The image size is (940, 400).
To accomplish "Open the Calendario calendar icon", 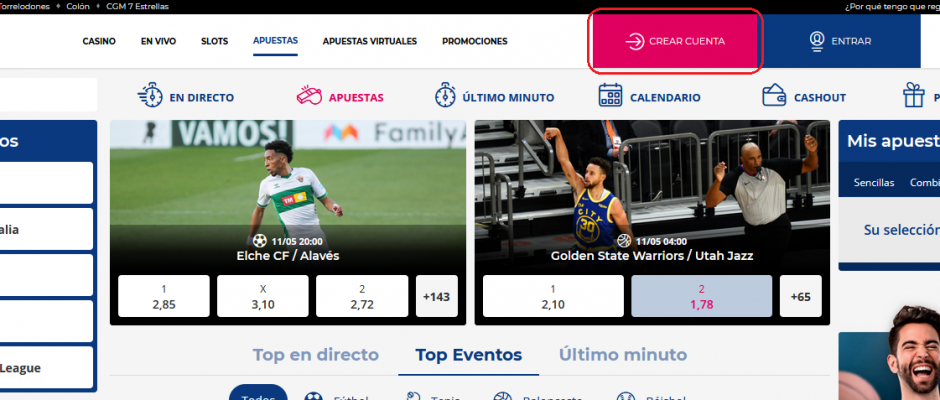I will click(x=610, y=96).
